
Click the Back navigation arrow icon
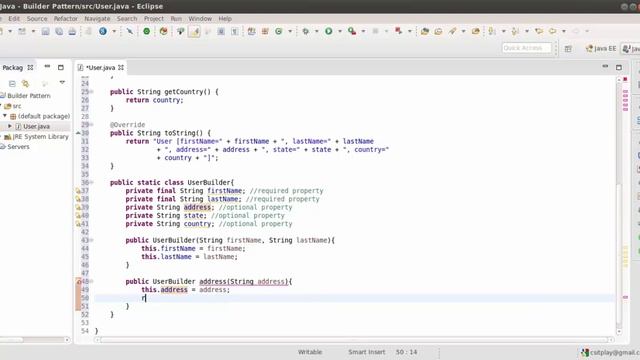pos(553,31)
